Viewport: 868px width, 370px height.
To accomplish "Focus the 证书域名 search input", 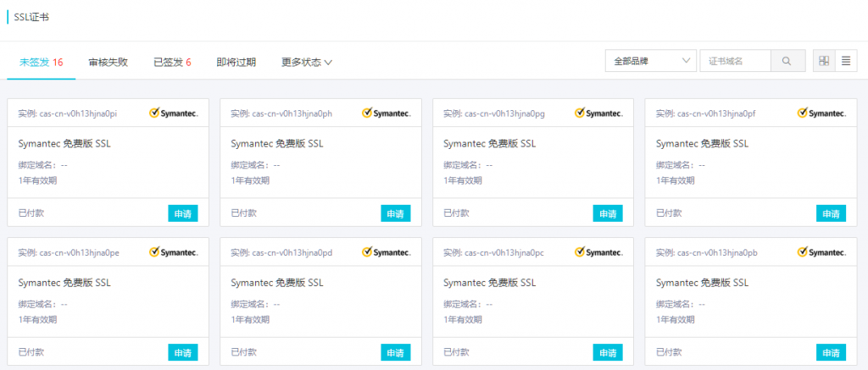I will pos(736,61).
